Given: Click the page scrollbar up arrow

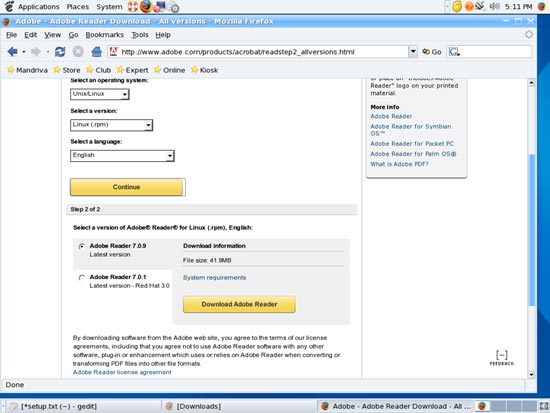Looking at the screenshot, I should (x=531, y=83).
